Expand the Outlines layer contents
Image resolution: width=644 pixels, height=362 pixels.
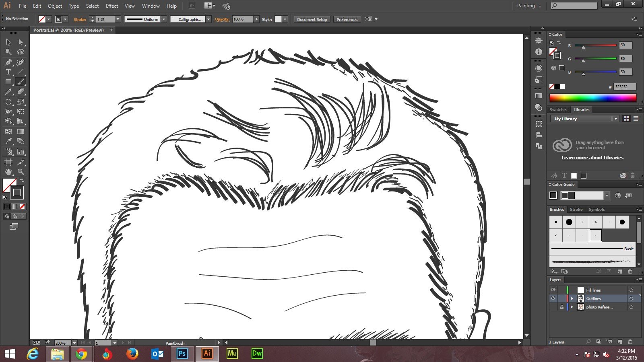[x=572, y=298]
